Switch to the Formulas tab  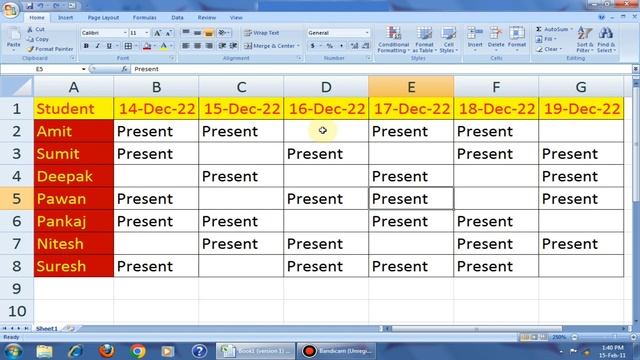(144, 18)
